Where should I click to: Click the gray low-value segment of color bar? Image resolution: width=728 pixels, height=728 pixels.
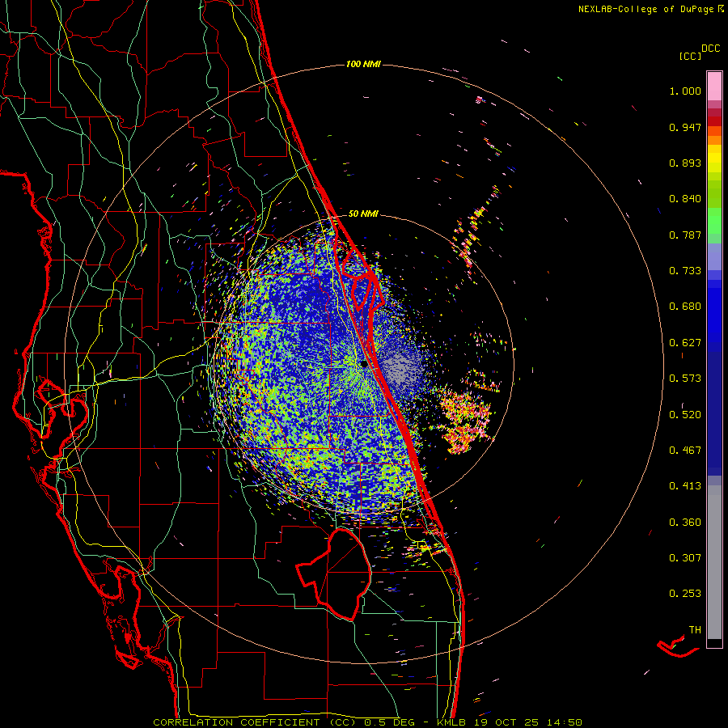click(x=714, y=562)
